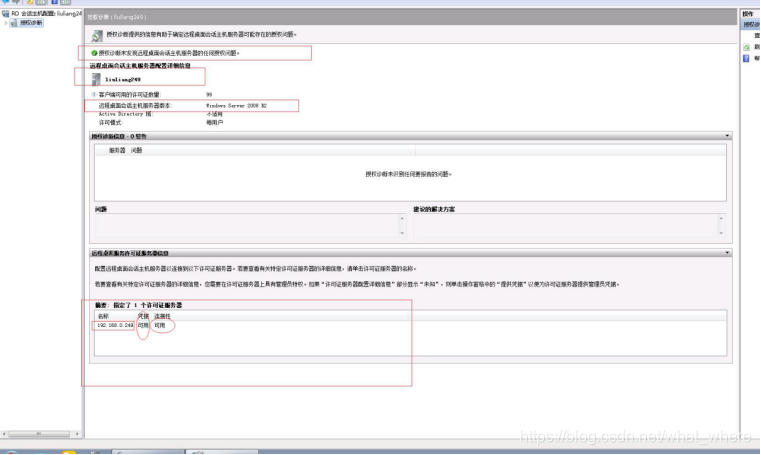
Task: Click the 授权诊断 (liuliang249) pane title
Action: (x=116, y=17)
